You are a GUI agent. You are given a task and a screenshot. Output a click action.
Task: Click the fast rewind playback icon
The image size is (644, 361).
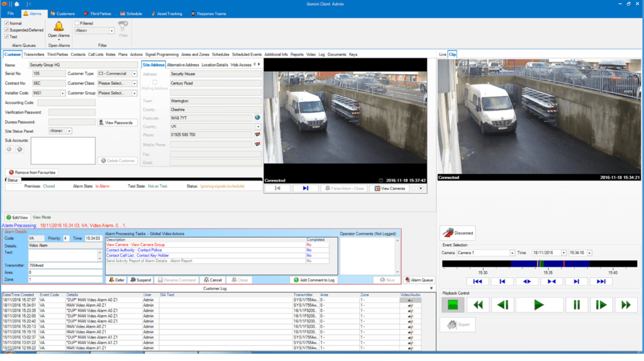tap(479, 305)
